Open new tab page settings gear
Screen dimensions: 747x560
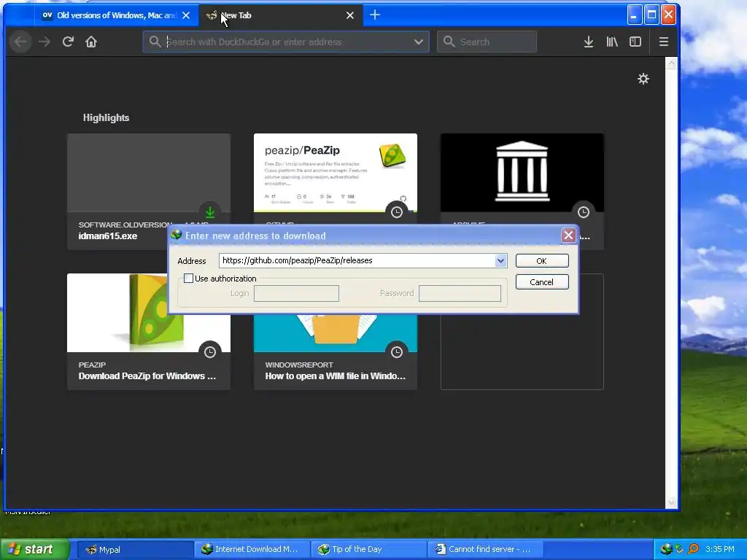click(x=643, y=79)
